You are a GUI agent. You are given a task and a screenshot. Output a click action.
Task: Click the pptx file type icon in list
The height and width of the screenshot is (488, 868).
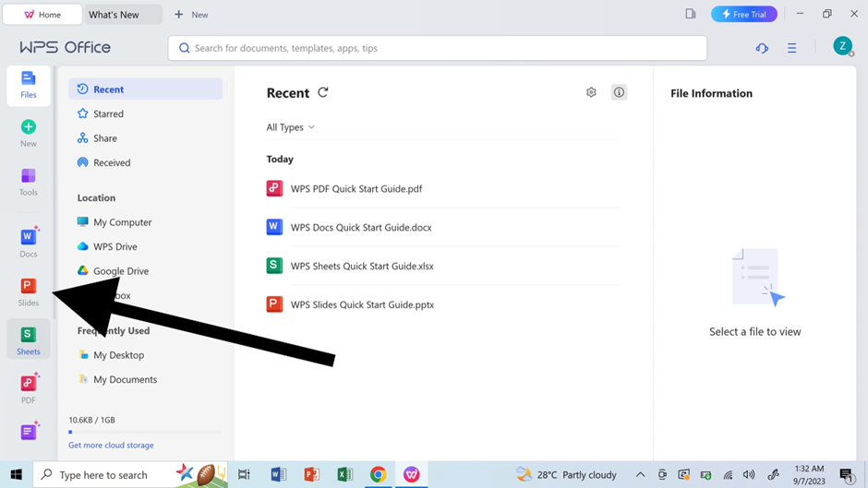274,304
